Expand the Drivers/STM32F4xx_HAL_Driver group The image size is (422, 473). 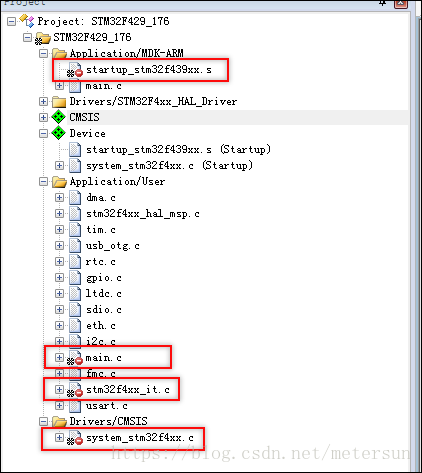43,101
